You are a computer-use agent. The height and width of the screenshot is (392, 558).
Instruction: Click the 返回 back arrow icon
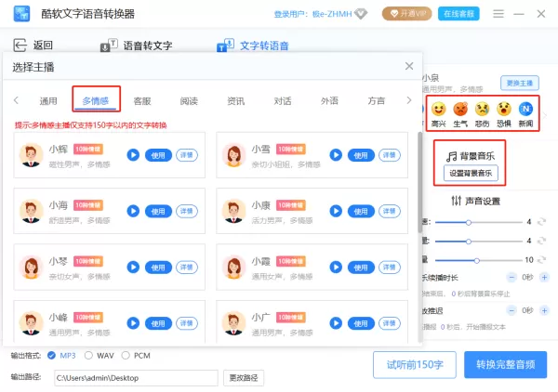click(20, 46)
